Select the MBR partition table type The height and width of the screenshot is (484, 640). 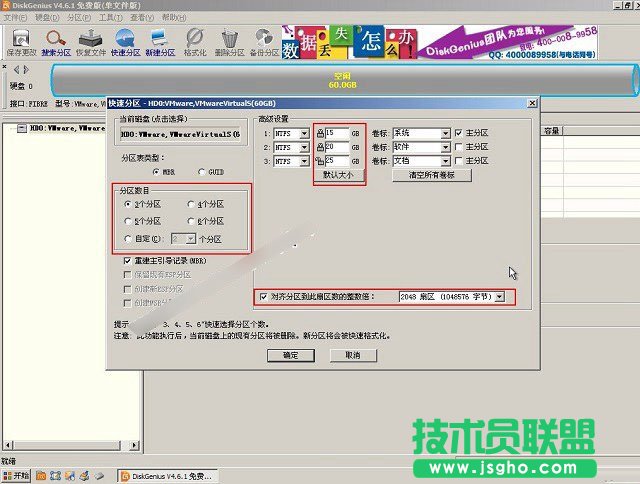[156, 172]
